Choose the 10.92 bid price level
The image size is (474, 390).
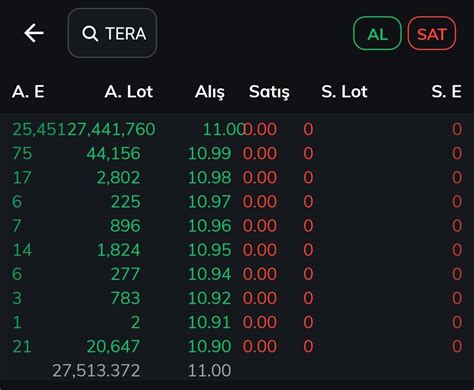pos(210,298)
